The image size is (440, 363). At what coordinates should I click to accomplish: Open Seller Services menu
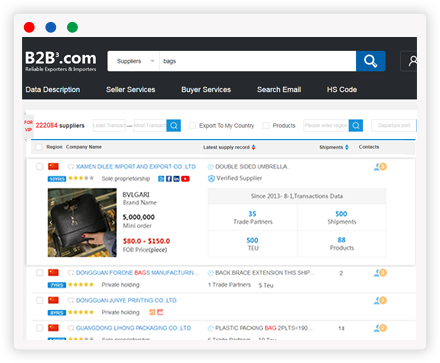(x=131, y=89)
